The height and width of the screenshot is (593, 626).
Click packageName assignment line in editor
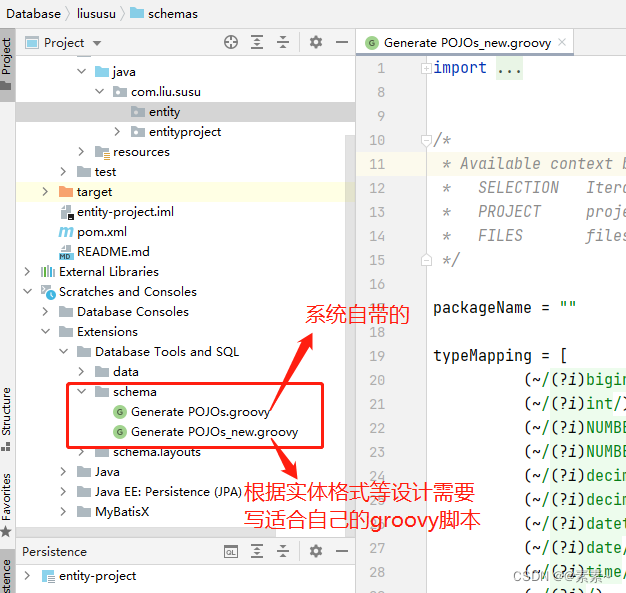(x=505, y=307)
